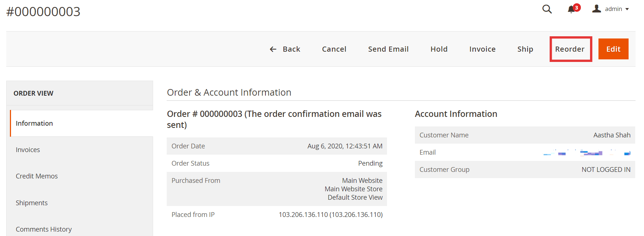Cancel the order using Cancel button
The image size is (644, 236).
pyautogui.click(x=334, y=49)
